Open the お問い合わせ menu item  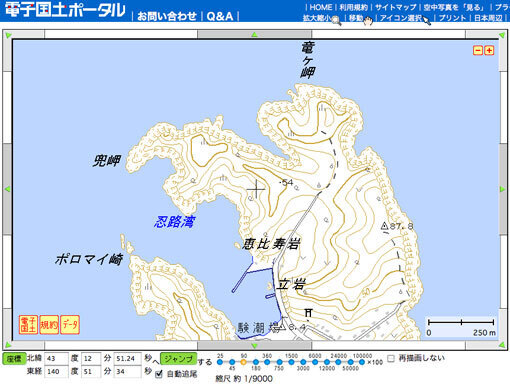[x=167, y=16]
